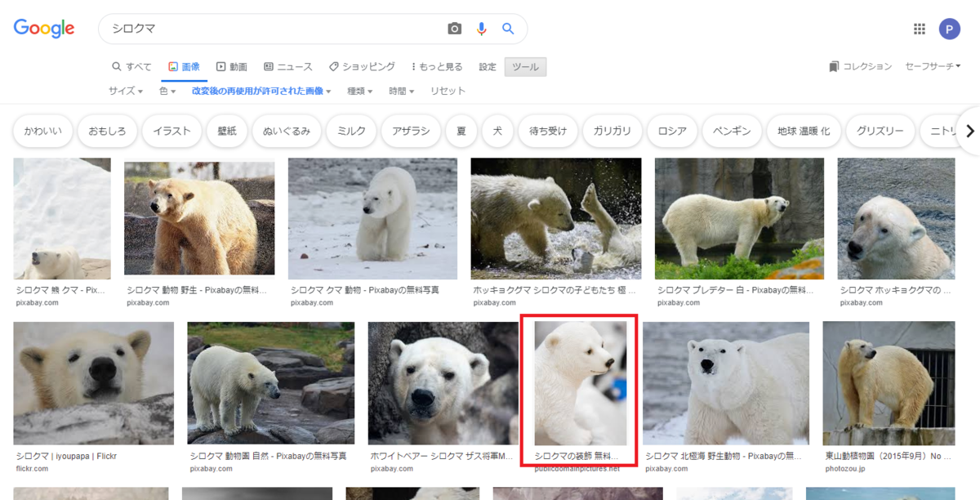Viewport: 980px width, 500px height.
Task: Open the Google apps grid
Action: (920, 29)
